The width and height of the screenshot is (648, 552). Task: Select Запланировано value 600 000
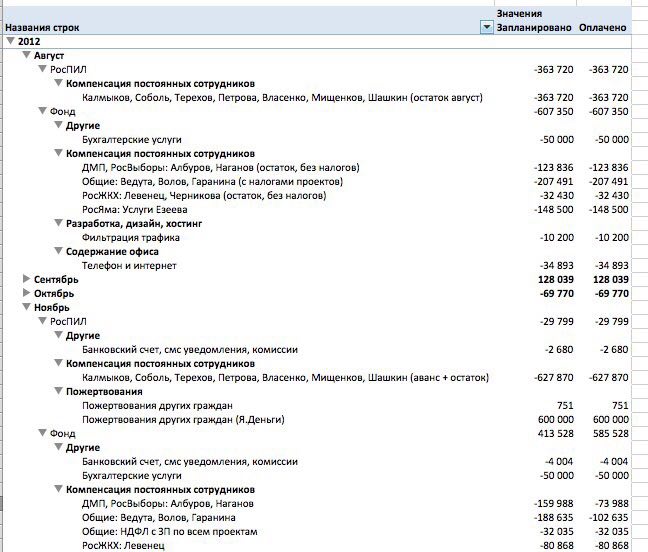[555, 420]
